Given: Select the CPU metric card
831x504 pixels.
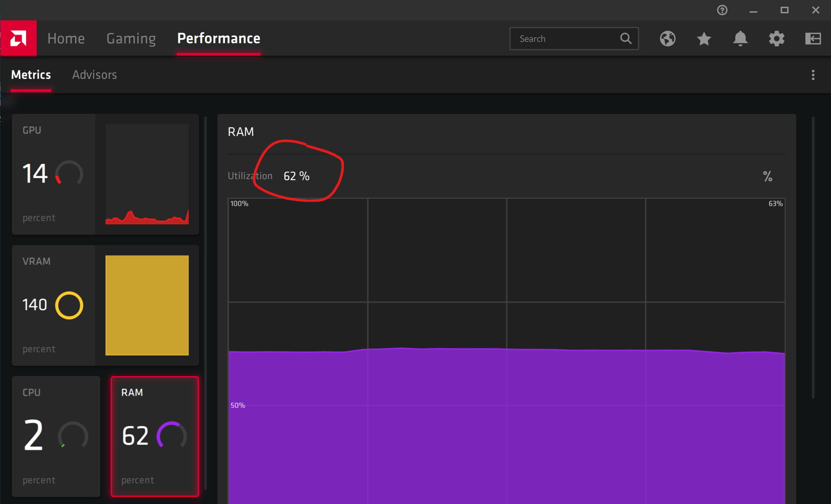Looking at the screenshot, I should click(56, 437).
